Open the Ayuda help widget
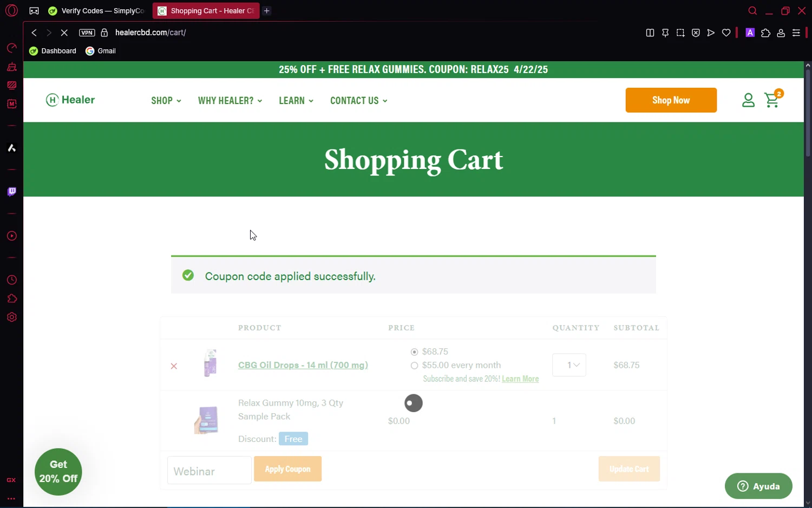This screenshot has width=812, height=508. (x=758, y=486)
